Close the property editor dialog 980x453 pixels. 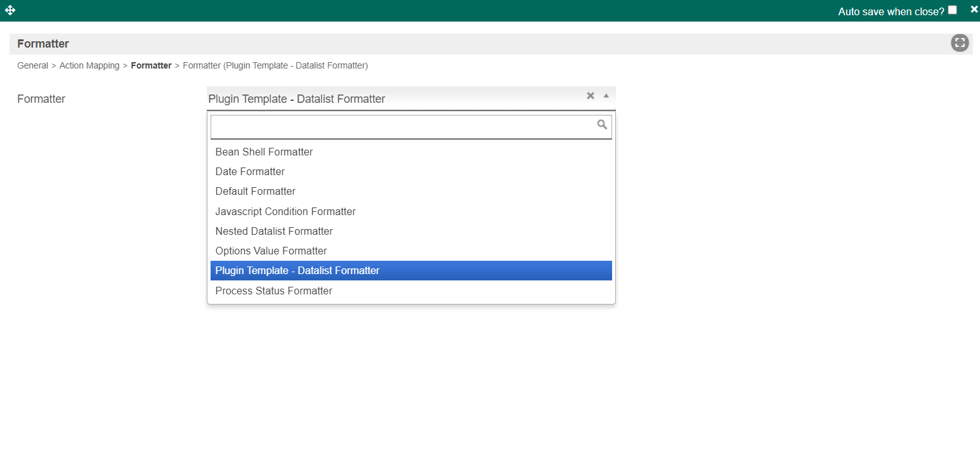click(974, 9)
